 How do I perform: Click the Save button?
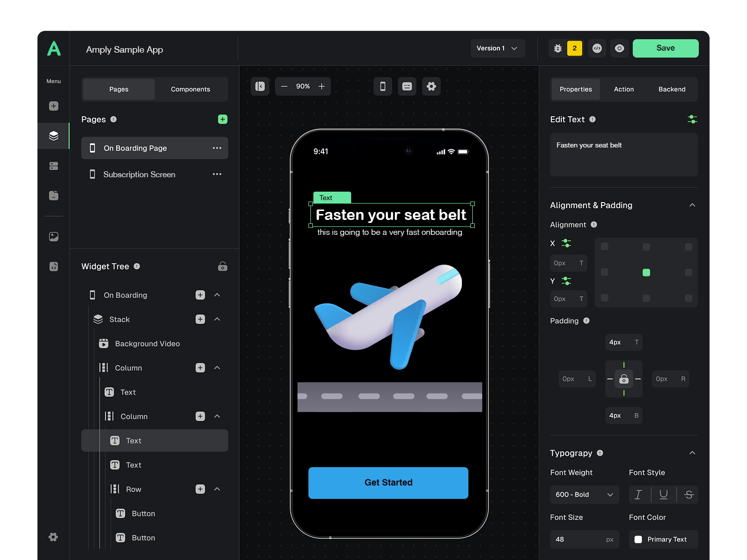click(666, 48)
